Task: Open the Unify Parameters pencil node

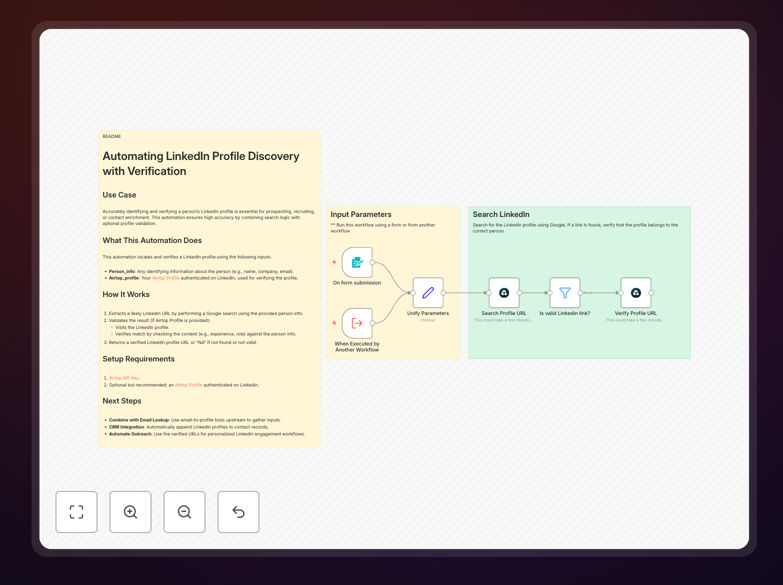Action: click(x=428, y=293)
